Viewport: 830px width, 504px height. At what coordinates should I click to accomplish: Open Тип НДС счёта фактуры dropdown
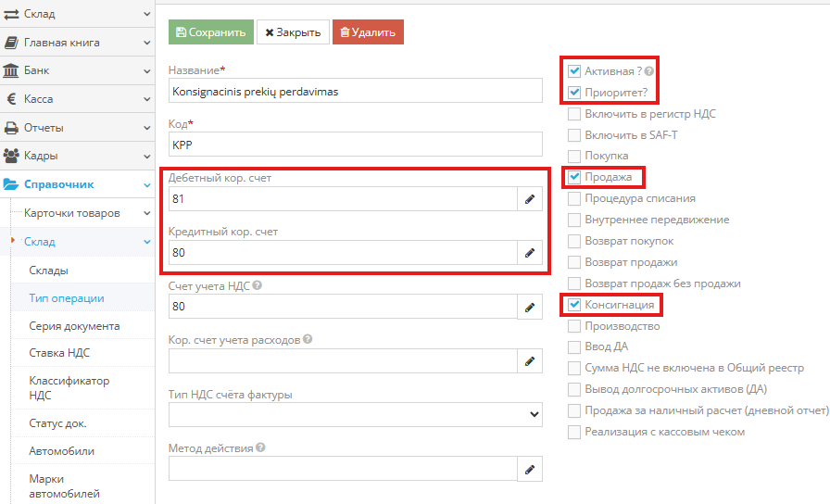click(356, 415)
